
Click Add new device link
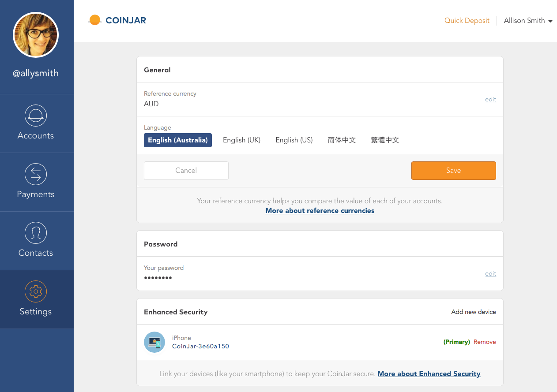click(474, 312)
